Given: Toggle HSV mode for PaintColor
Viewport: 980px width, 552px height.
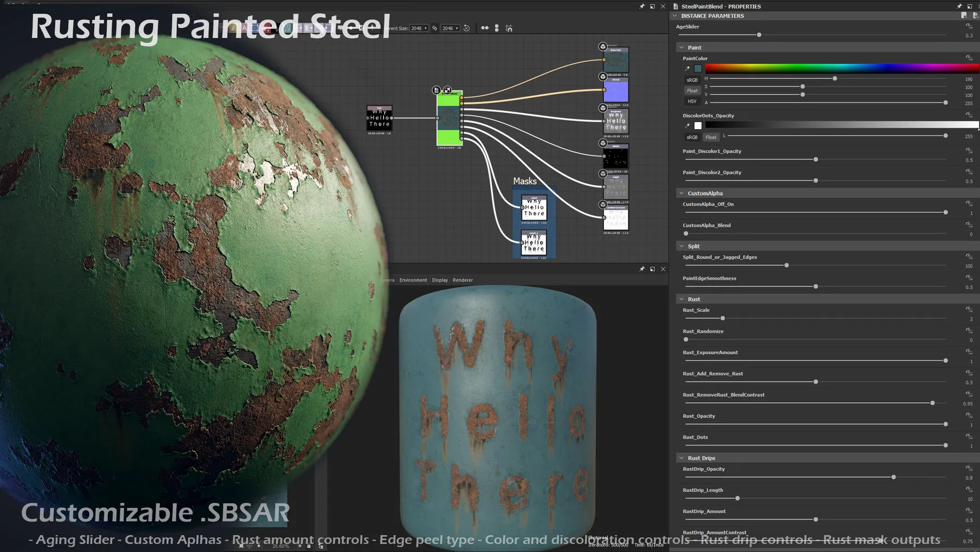Looking at the screenshot, I should (692, 101).
